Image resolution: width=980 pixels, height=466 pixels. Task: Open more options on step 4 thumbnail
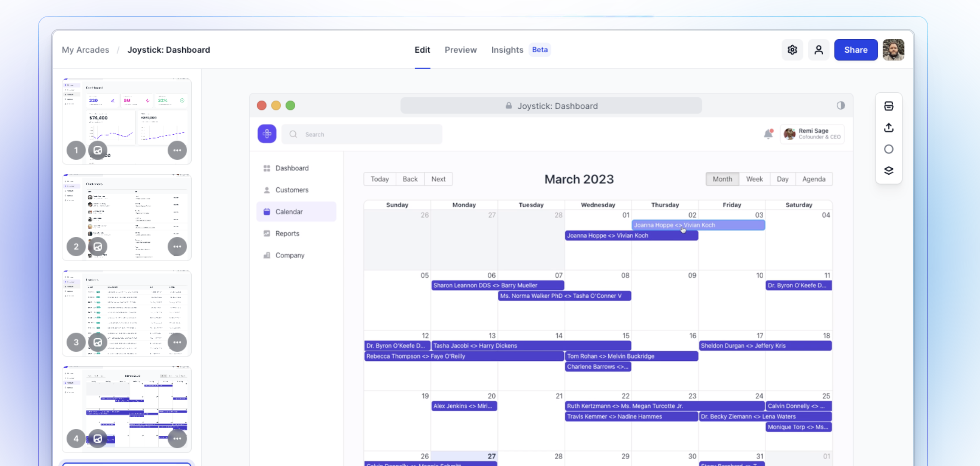(177, 438)
